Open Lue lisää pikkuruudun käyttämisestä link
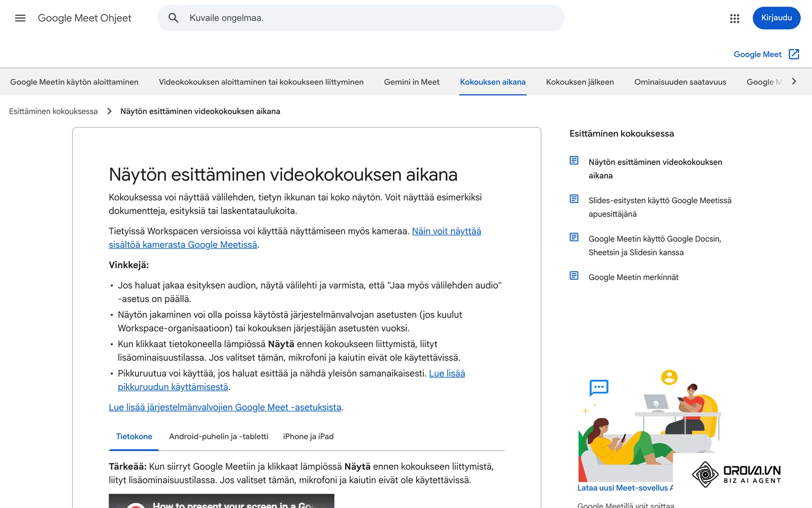This screenshot has width=812, height=508. coord(291,380)
